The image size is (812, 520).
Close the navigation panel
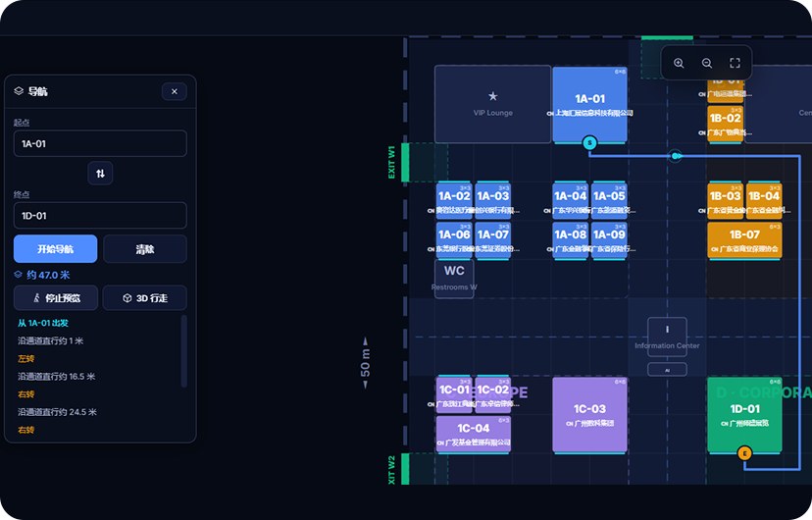pos(175,91)
